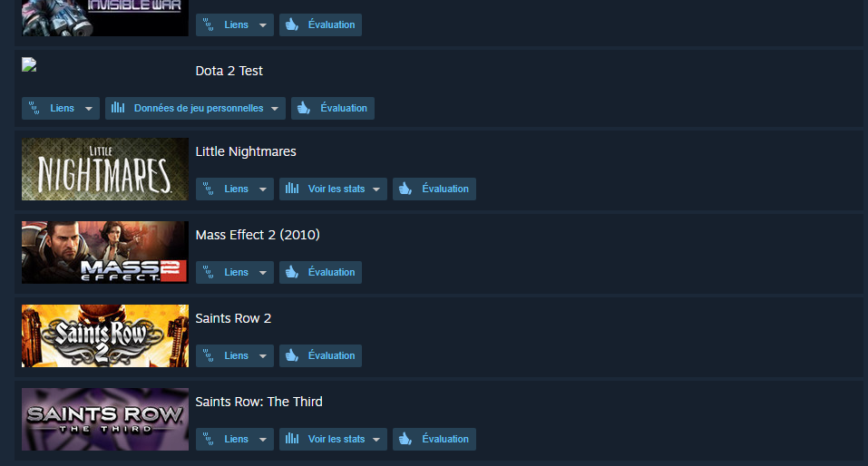The width and height of the screenshot is (868, 466).
Task: Click the thumbs-up icon for Saints Row 2
Action: click(x=292, y=356)
